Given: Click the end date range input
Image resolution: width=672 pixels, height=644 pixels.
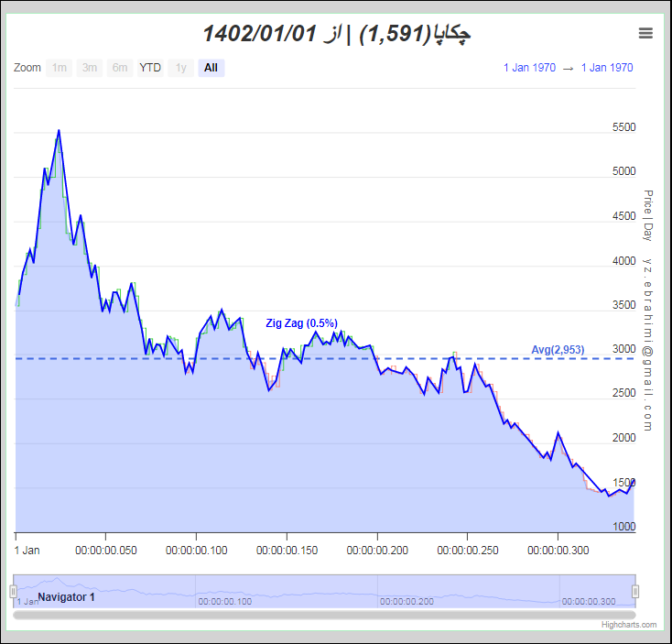Looking at the screenshot, I should 607,68.
